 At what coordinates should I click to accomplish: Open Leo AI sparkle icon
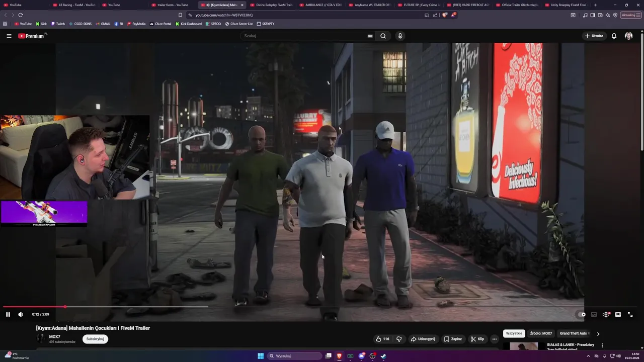608,15
